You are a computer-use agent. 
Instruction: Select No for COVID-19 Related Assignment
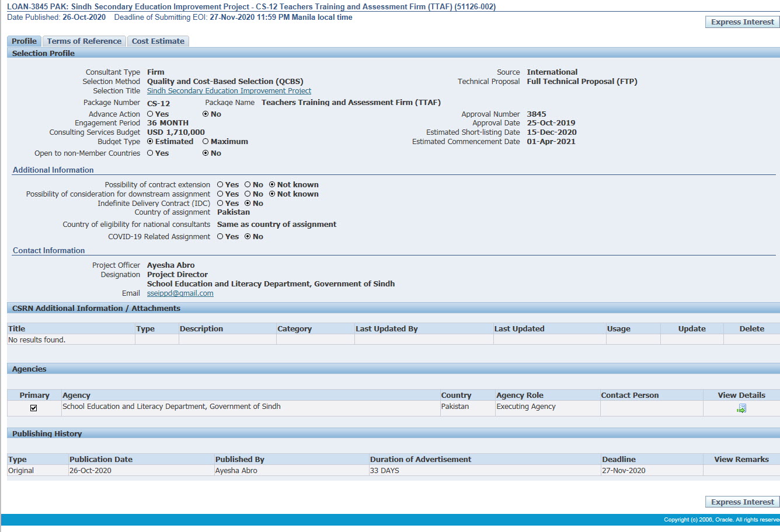coord(248,237)
